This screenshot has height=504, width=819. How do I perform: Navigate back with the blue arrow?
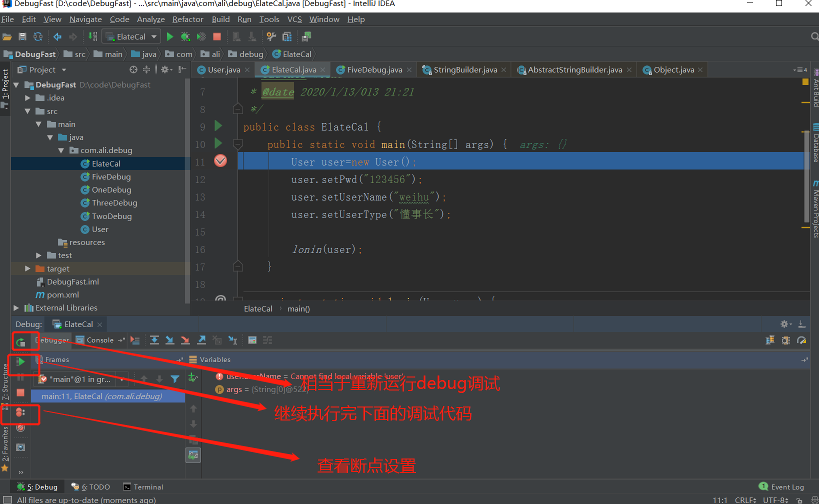(x=57, y=36)
